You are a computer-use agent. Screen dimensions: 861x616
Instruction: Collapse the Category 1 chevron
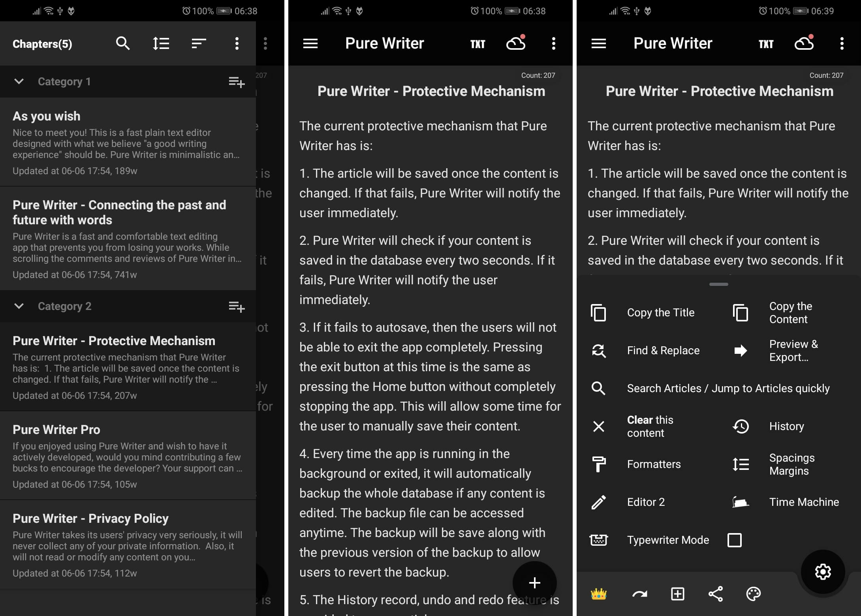pyautogui.click(x=19, y=82)
